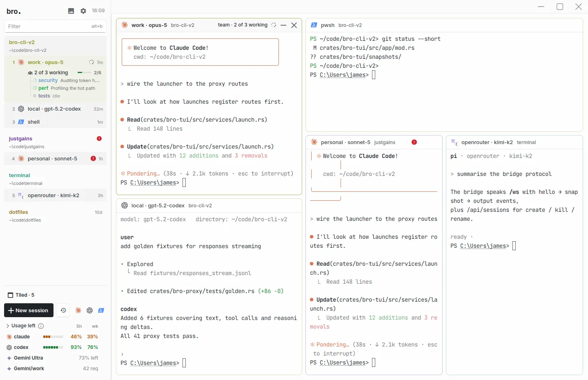
Task: Click the team · 2 of 3 working status
Action: 243,25
